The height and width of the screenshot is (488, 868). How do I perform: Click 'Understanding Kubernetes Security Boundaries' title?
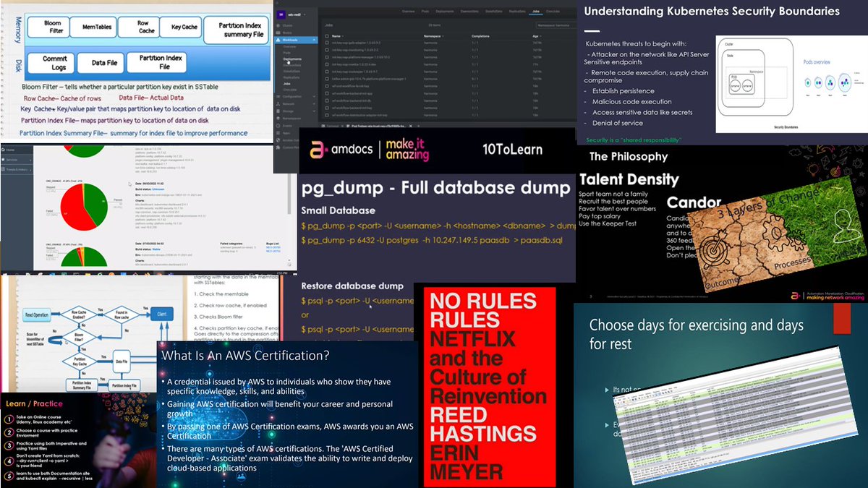pos(712,11)
